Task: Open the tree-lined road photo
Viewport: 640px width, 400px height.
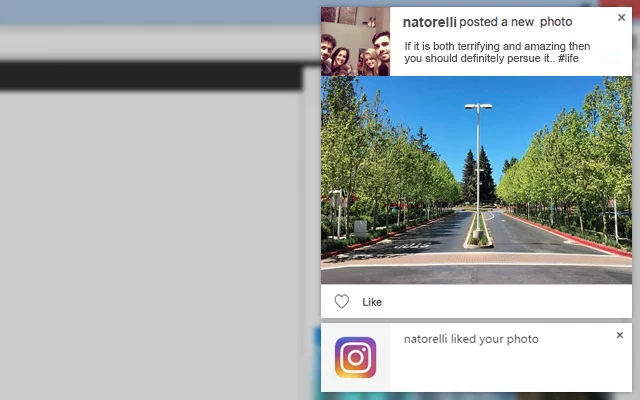Action: tap(476, 180)
